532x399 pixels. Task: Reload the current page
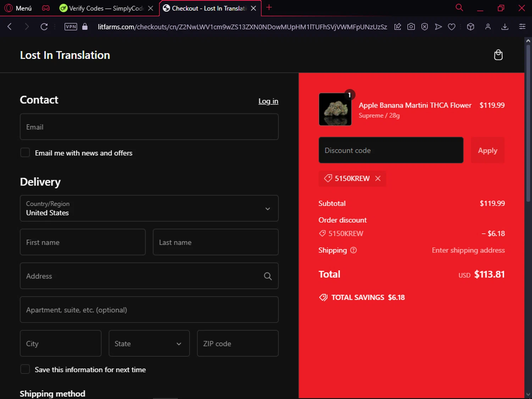tap(44, 27)
